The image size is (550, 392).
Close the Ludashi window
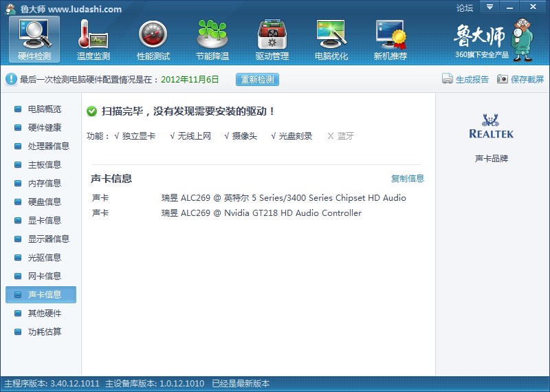tap(533, 7)
